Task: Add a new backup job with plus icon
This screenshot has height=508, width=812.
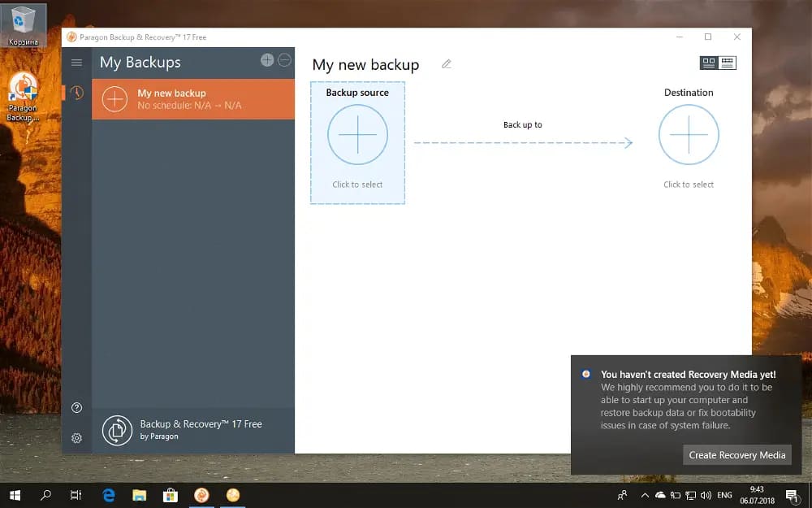Action: [x=267, y=60]
